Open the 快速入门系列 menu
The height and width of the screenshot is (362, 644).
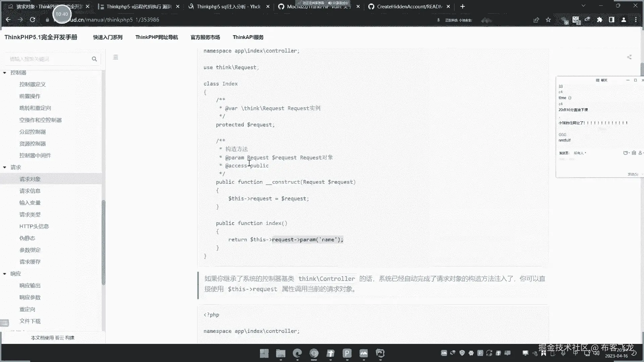click(108, 37)
